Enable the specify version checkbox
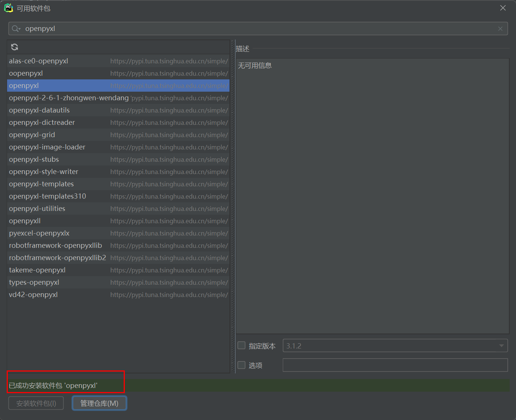Image resolution: width=516 pixels, height=420 pixels. point(242,345)
